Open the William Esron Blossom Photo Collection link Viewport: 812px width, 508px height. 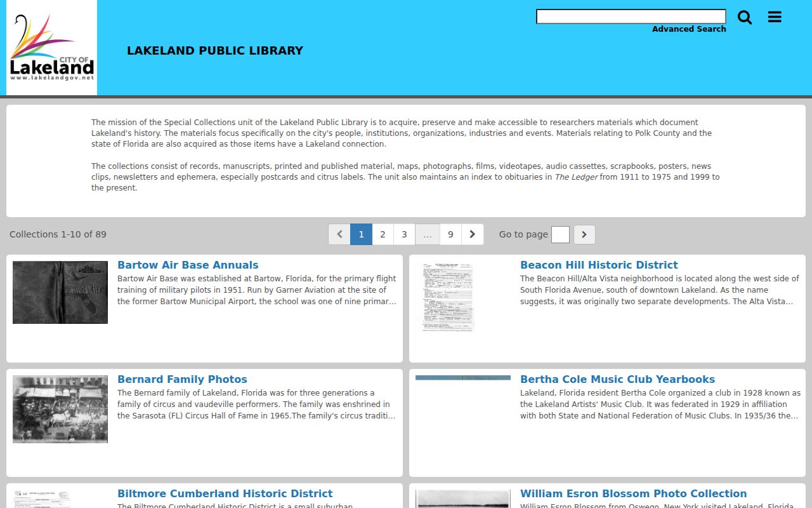pos(633,493)
